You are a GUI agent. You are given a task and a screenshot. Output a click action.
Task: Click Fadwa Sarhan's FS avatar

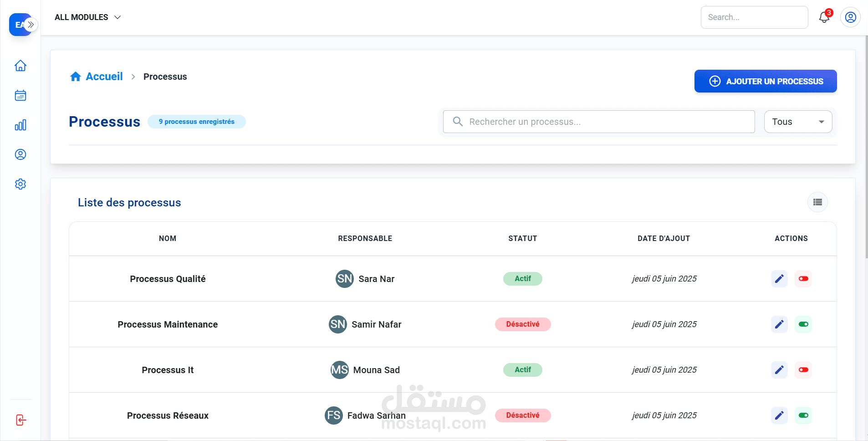click(x=334, y=415)
